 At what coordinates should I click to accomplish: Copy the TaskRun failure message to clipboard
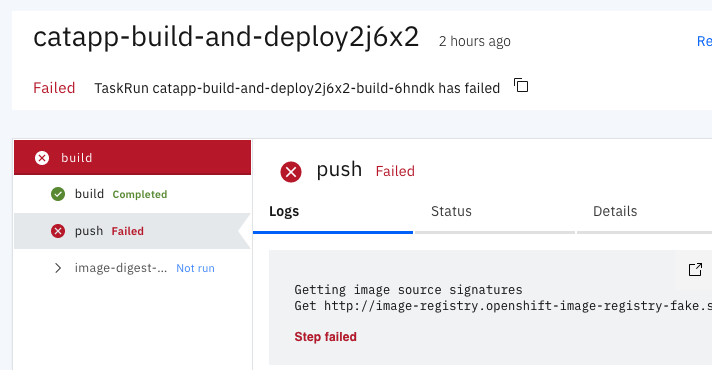click(521, 85)
